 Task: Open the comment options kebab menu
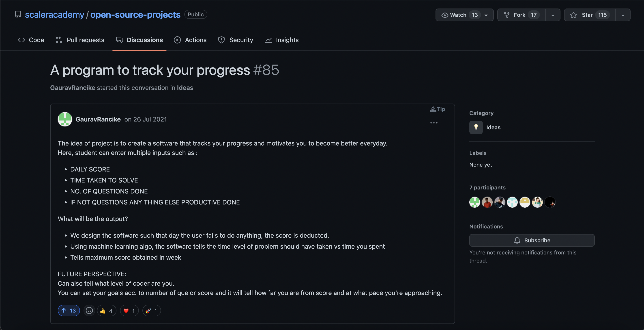click(x=434, y=123)
